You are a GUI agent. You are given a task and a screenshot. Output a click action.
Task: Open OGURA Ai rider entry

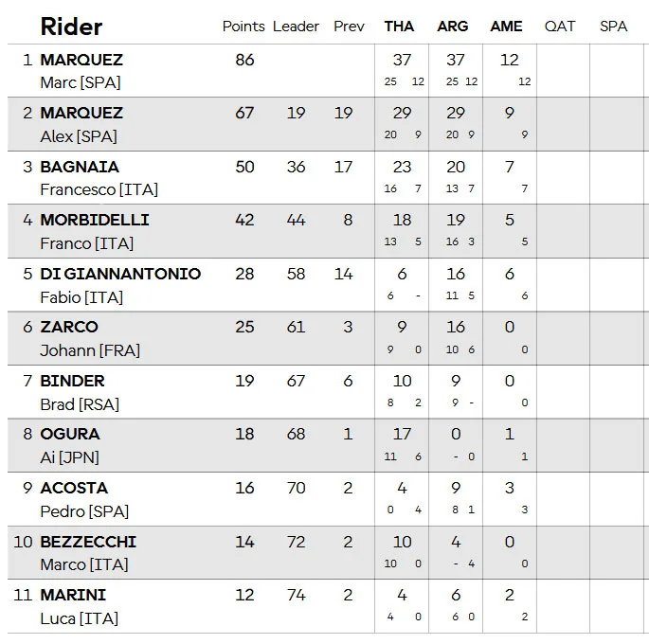point(70,446)
